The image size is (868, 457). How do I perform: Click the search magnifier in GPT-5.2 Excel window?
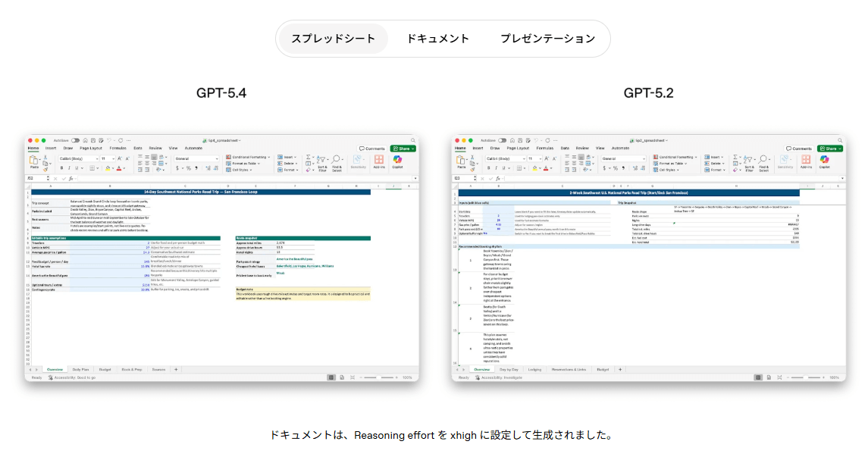(x=840, y=140)
